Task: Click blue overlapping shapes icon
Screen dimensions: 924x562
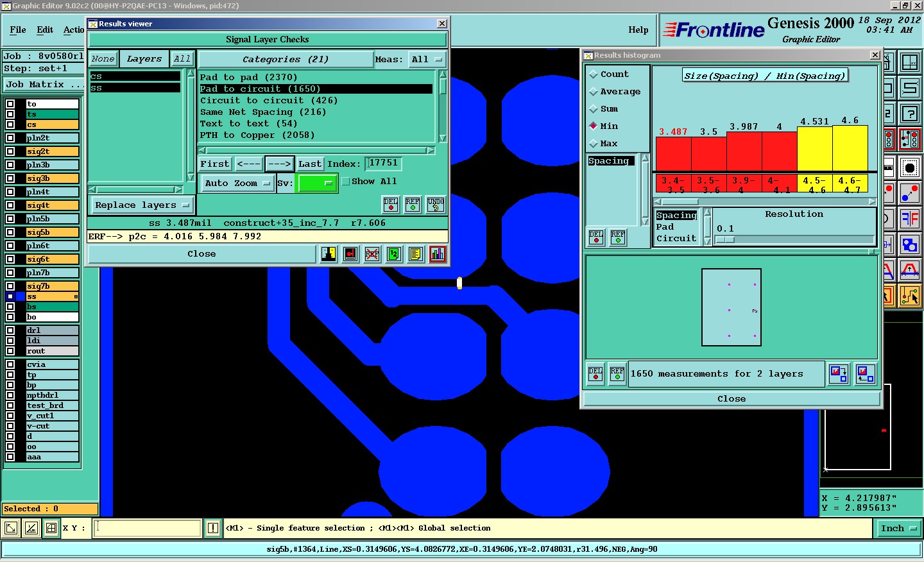Action: tap(910, 244)
